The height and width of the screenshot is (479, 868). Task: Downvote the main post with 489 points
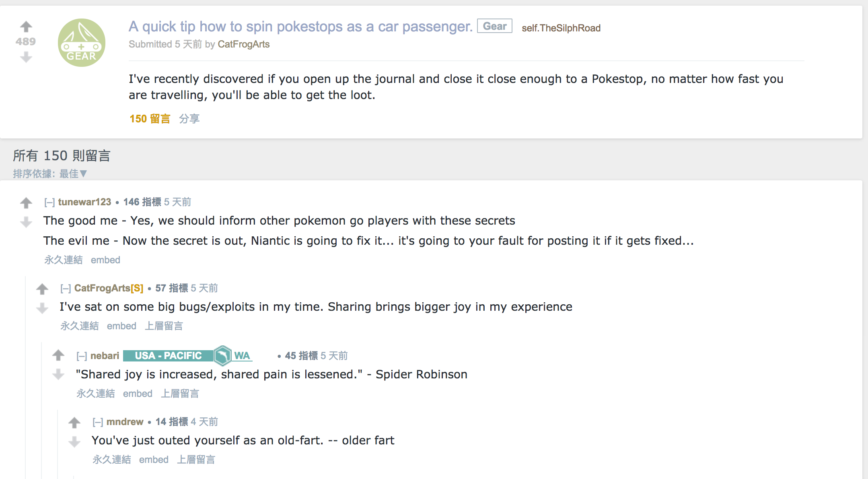pyautogui.click(x=26, y=57)
